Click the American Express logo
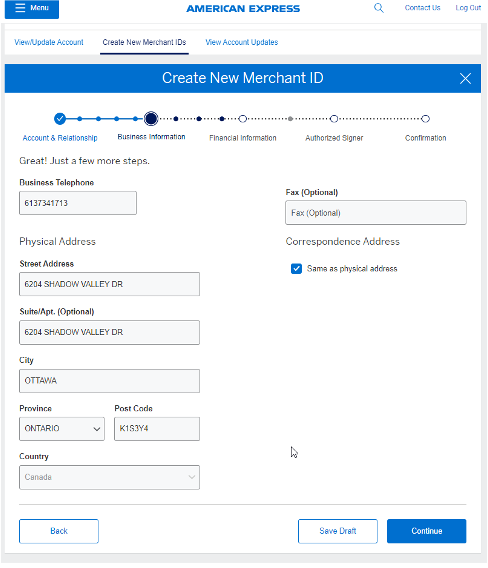 (x=243, y=9)
